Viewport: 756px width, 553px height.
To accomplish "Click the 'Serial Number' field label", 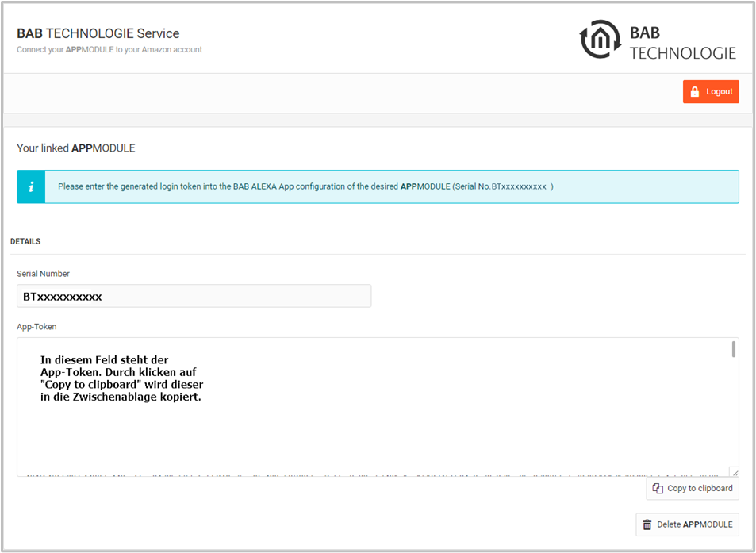I will (x=44, y=274).
